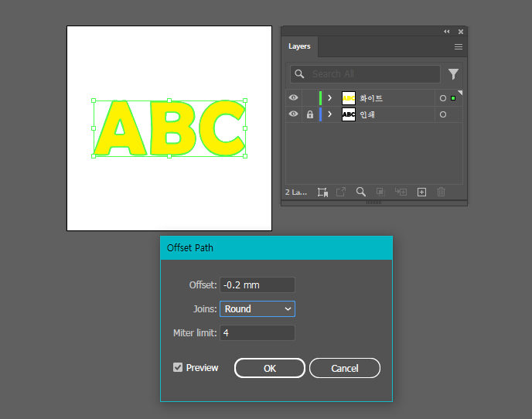Click the target circle of 인쇄 layer

point(443,114)
